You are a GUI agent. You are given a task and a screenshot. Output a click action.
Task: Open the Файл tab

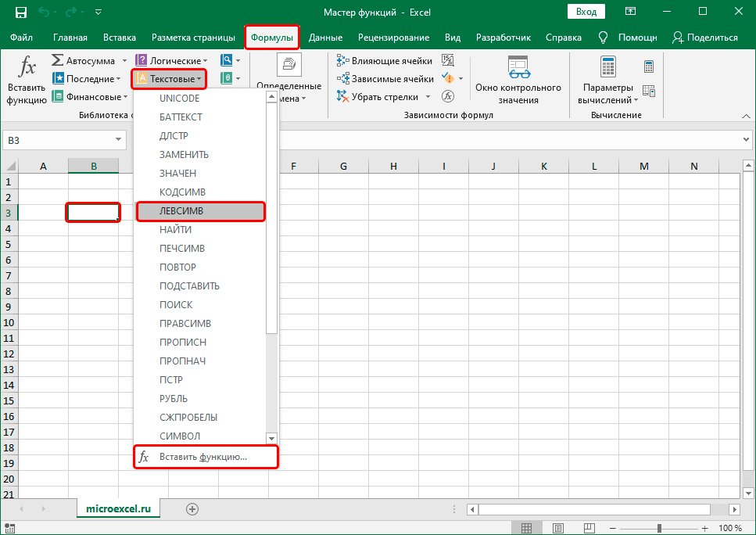coord(21,37)
